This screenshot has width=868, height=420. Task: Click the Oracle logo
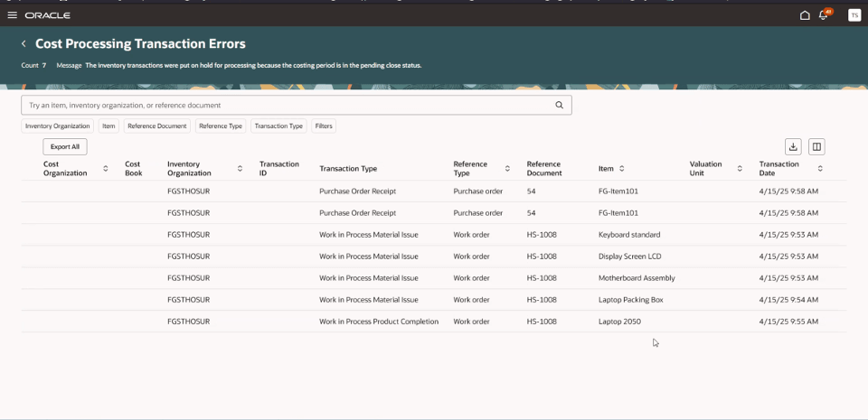(x=48, y=15)
